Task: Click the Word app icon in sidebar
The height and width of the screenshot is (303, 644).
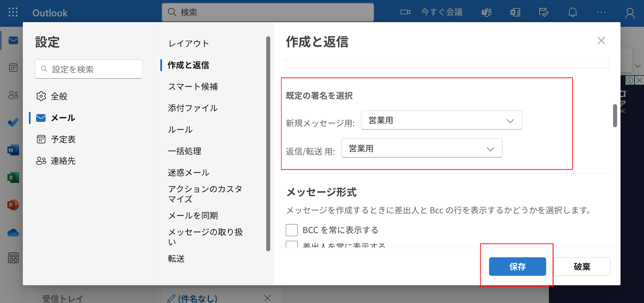Action: (13, 150)
